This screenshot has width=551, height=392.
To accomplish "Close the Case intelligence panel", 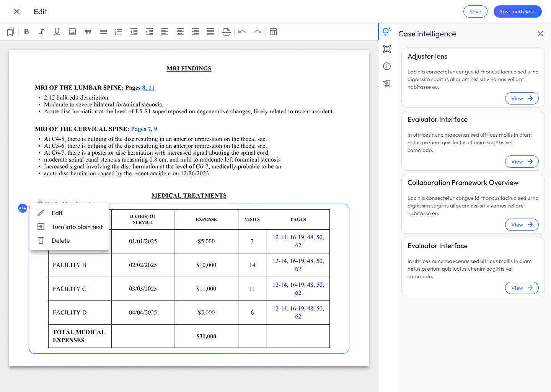I will point(540,34).
